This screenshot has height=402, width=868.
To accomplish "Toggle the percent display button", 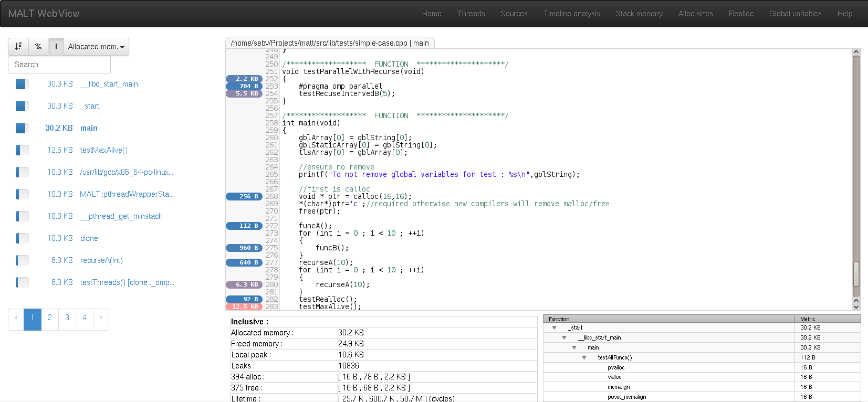I will [38, 47].
